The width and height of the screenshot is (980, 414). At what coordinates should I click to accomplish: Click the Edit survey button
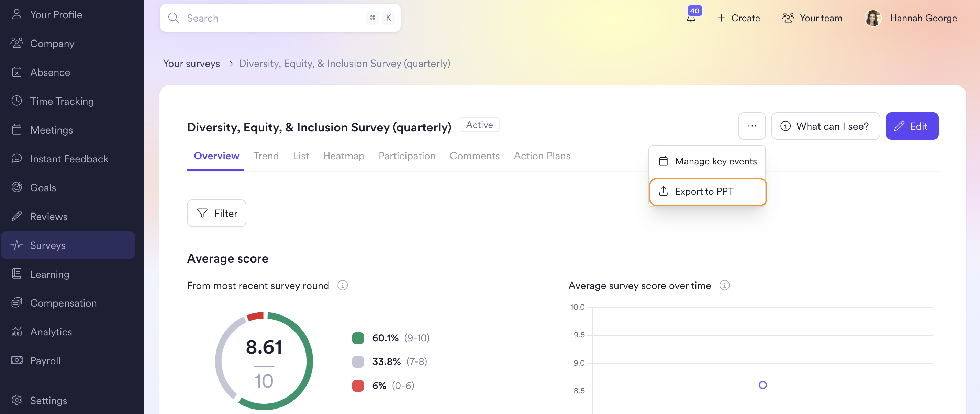[x=912, y=126]
